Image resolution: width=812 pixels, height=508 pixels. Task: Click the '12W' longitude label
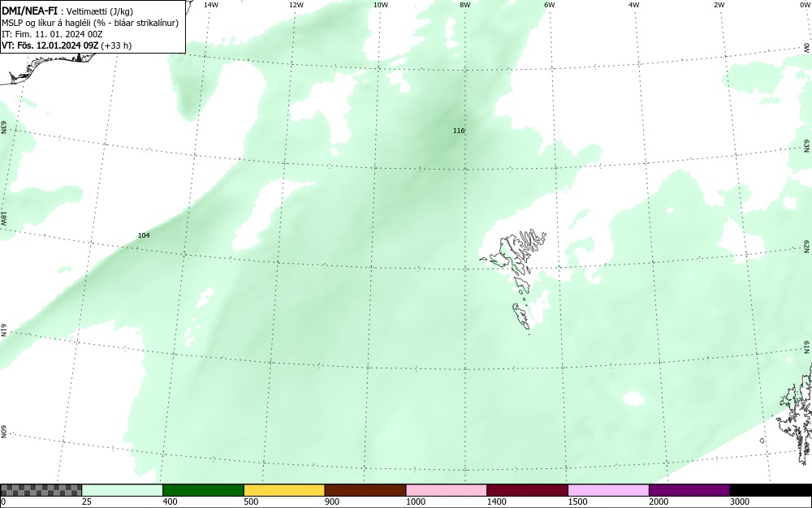[296, 5]
